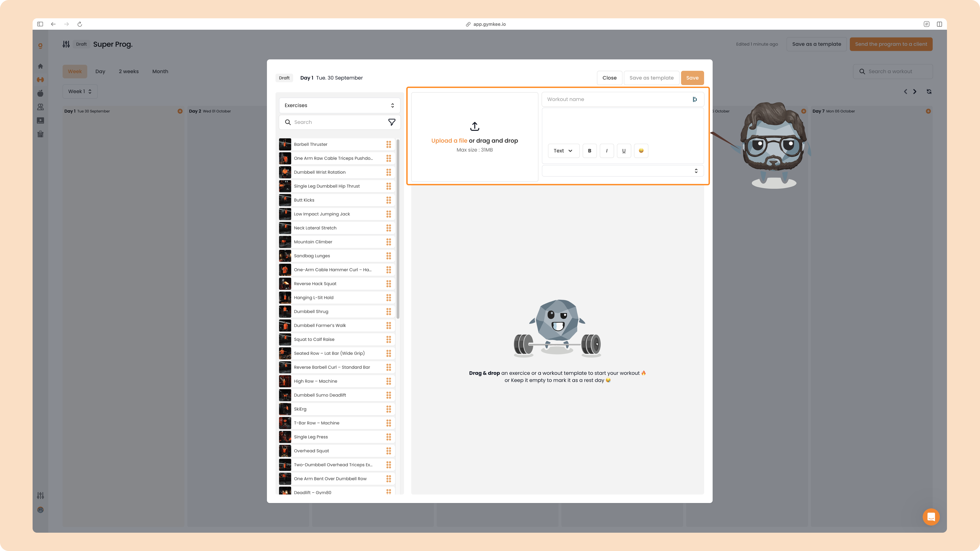Open the Home icon in left sidebar
Screen dimensions: 980x551
[40, 66]
